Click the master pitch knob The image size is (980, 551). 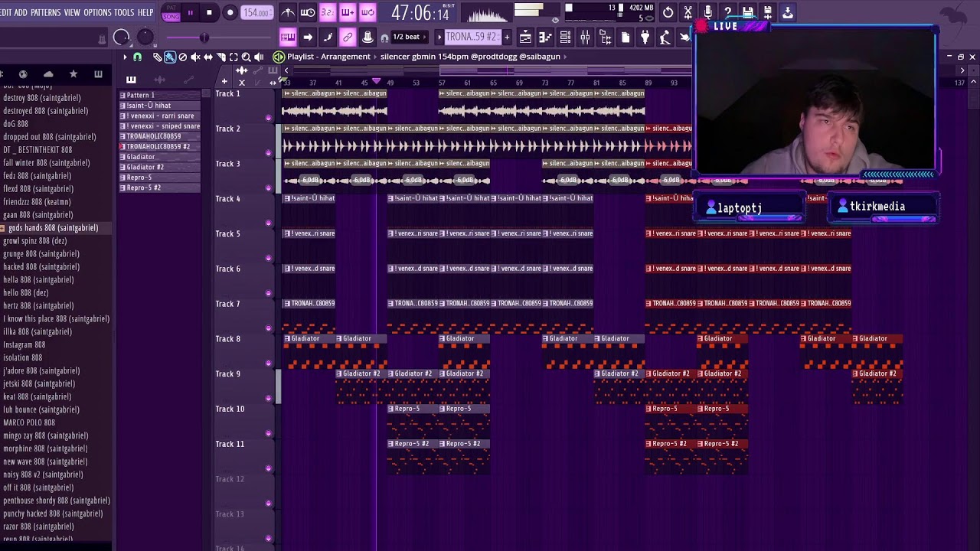tap(145, 37)
